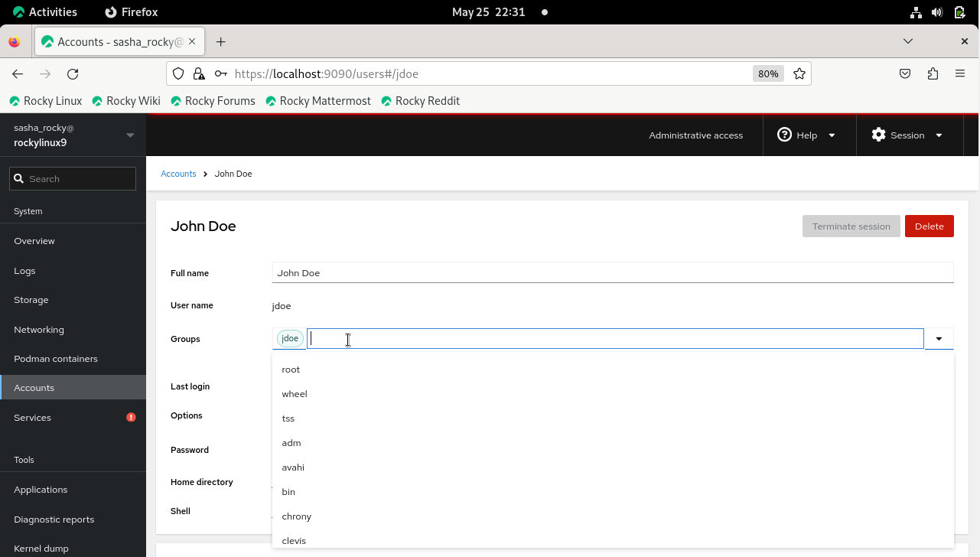Image resolution: width=980 pixels, height=557 pixels.
Task: Click Administrative access button
Action: point(695,135)
